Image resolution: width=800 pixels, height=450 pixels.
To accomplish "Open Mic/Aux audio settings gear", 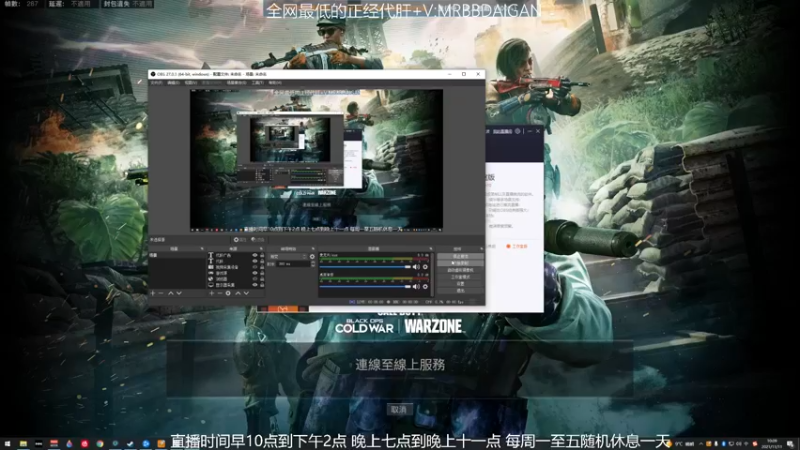I will pyautogui.click(x=425, y=267).
